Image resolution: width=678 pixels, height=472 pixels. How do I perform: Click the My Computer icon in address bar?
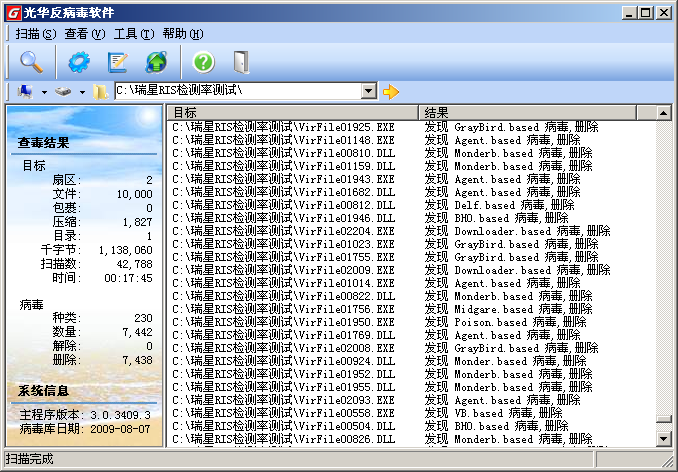click(26, 92)
